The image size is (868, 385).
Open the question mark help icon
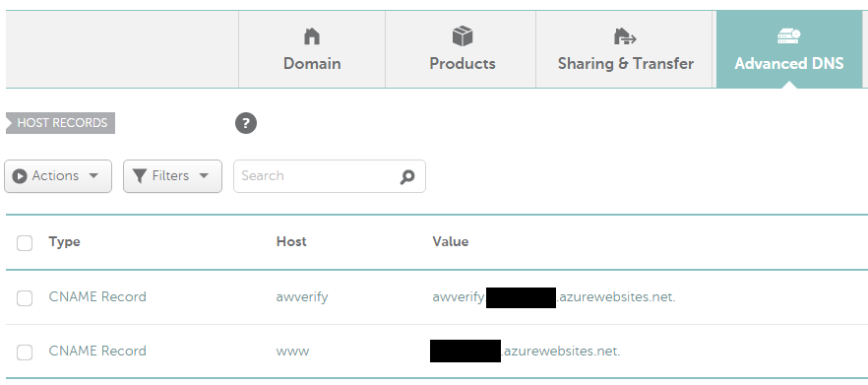tap(246, 123)
